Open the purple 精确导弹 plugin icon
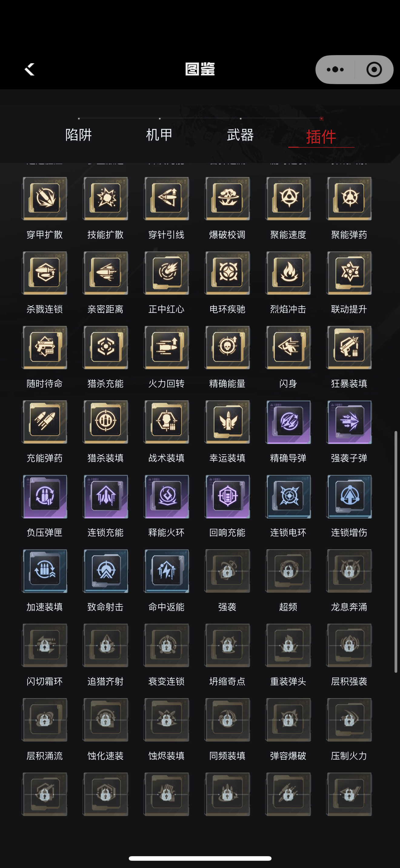The width and height of the screenshot is (400, 868). 288,422
